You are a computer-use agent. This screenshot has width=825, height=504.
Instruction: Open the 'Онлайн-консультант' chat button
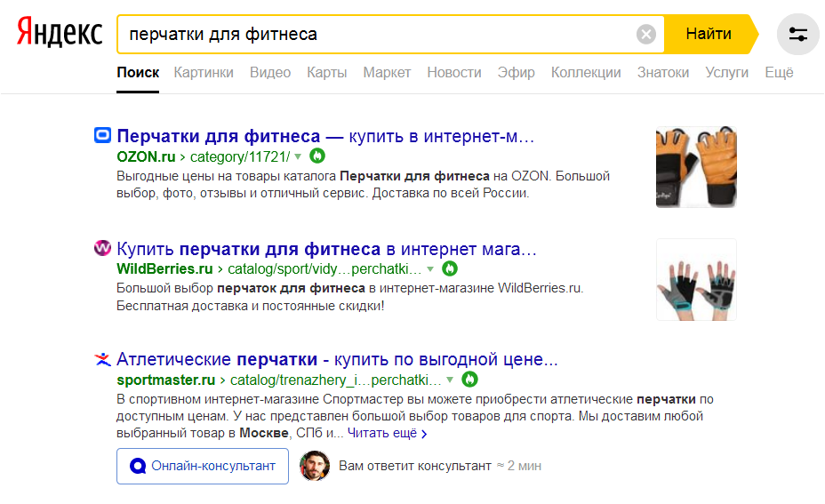pos(203,466)
